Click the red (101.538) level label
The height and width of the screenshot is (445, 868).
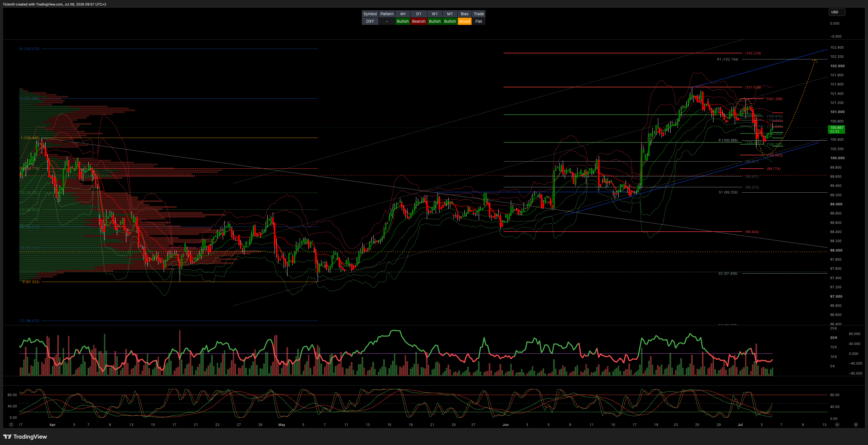[753, 87]
